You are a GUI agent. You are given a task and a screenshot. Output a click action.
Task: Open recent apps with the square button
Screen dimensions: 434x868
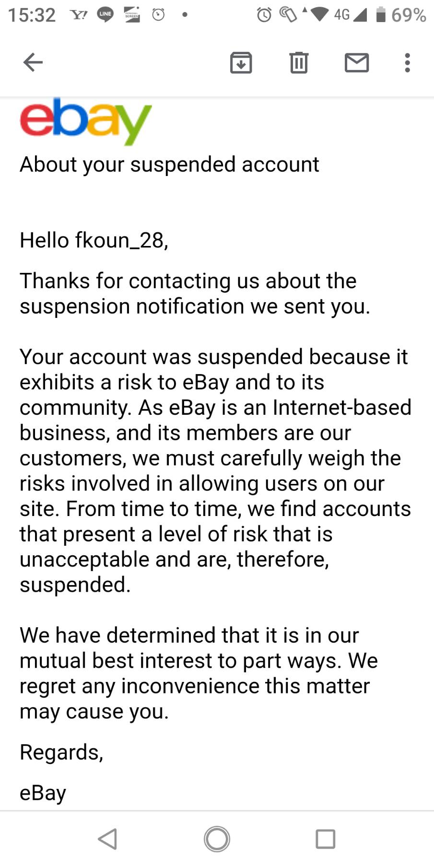[325, 839]
